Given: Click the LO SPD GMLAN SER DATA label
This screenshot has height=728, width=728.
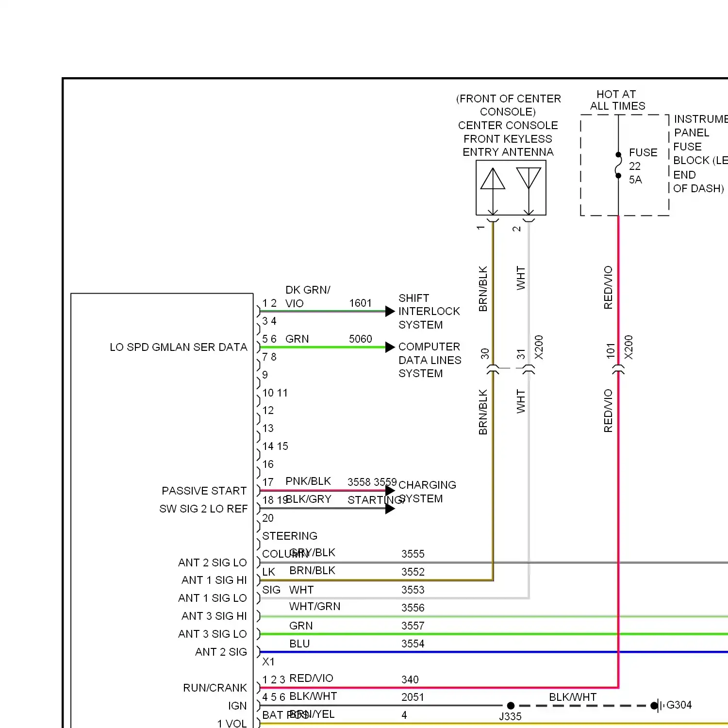Looking at the screenshot, I should [178, 347].
